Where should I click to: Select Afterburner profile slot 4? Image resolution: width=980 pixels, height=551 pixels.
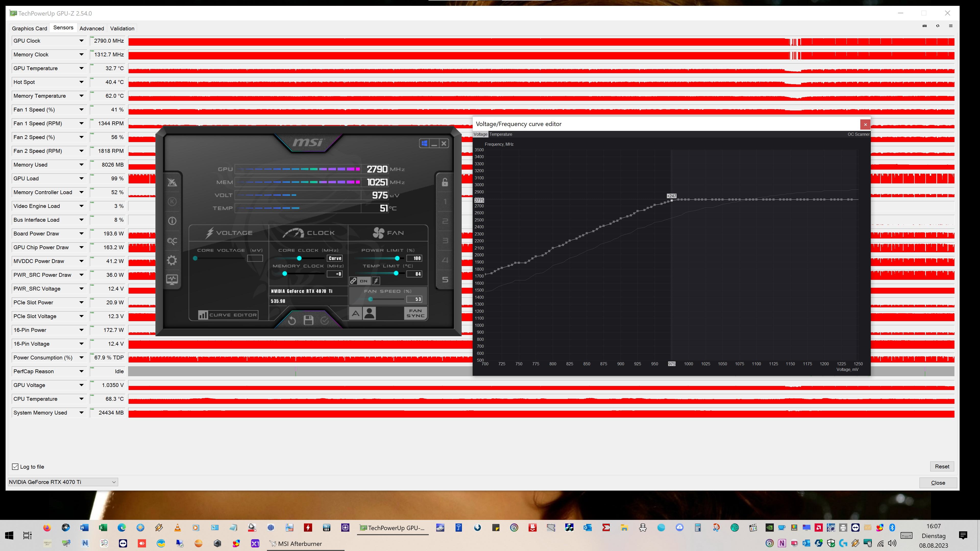pyautogui.click(x=445, y=260)
